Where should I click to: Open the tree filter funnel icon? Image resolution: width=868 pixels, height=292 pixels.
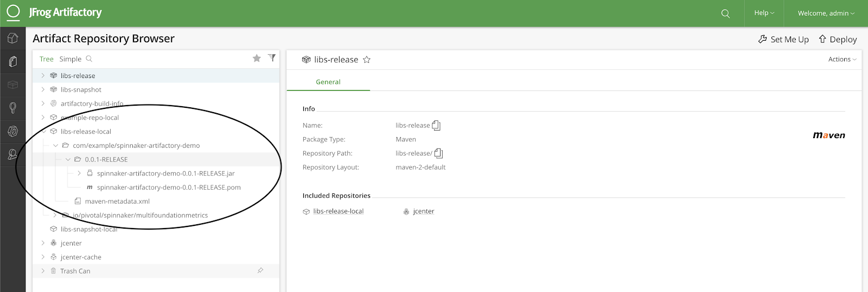tap(272, 58)
